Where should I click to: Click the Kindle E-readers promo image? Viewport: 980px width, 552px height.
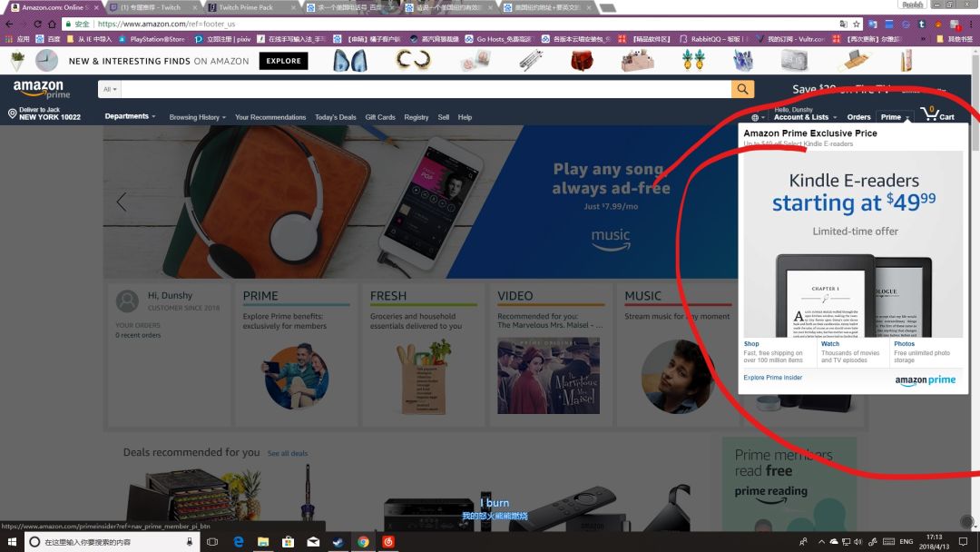tap(853, 244)
